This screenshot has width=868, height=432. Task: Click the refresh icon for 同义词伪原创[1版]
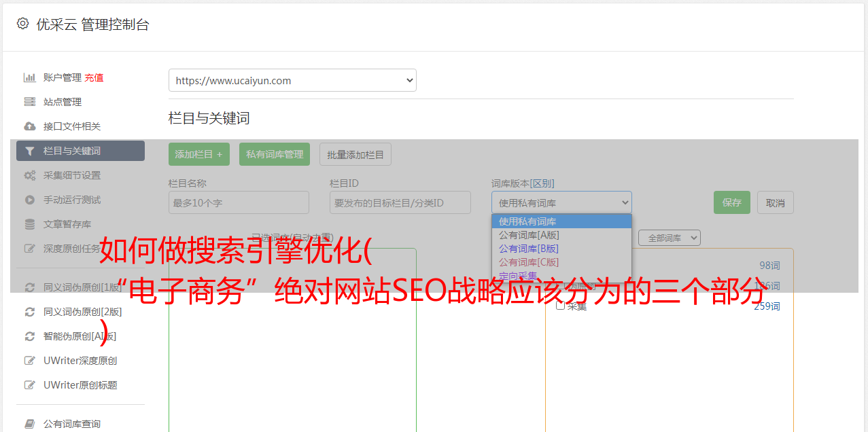[x=29, y=287]
